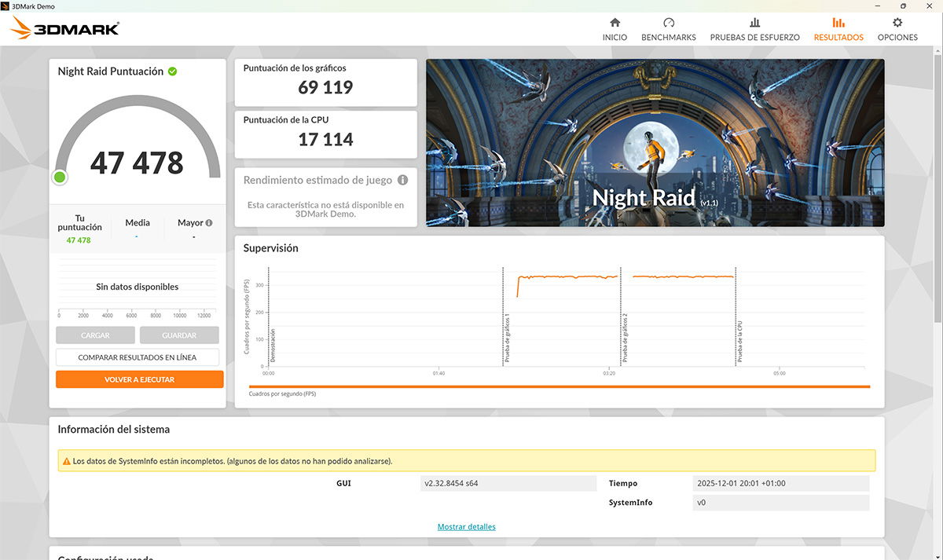The height and width of the screenshot is (560, 943).
Task: Click the Night Raid preview image
Action: pyautogui.click(x=655, y=143)
